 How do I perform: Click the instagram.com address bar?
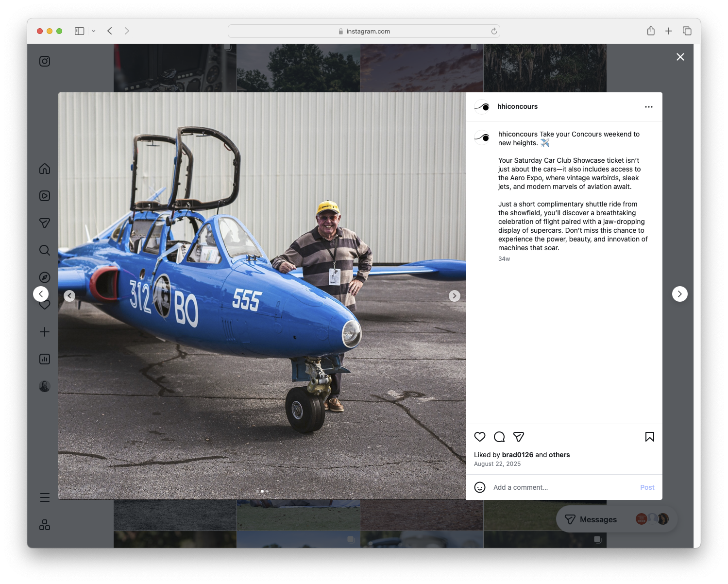pyautogui.click(x=364, y=31)
